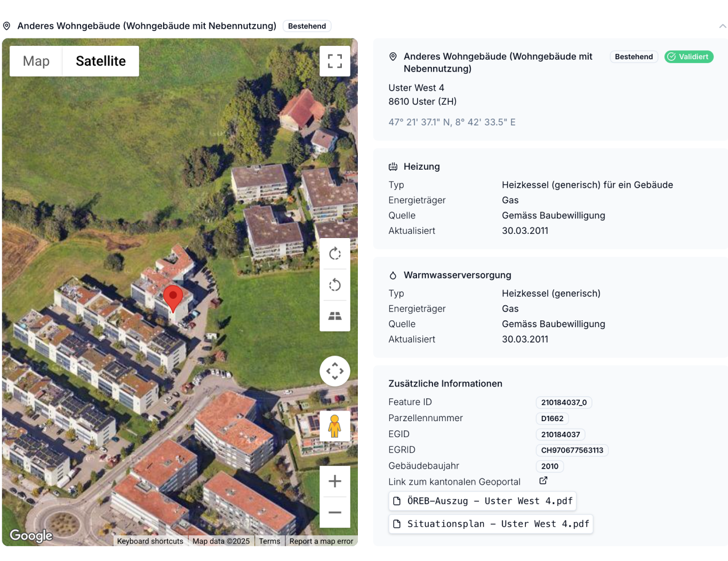Open Situationsplan – Uster West 4.pdf
This screenshot has height=561, width=728.
(x=491, y=524)
